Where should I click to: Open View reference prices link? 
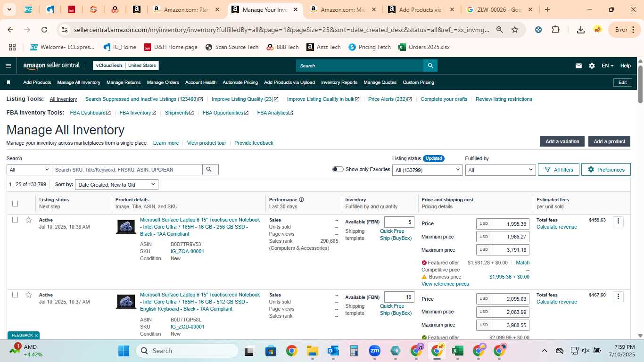(445, 284)
